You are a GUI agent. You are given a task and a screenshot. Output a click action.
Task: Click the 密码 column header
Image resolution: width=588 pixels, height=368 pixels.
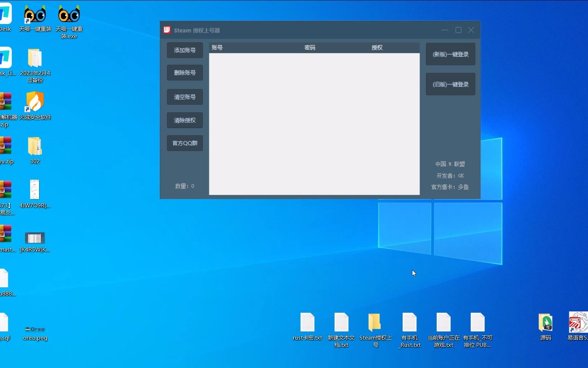pyautogui.click(x=310, y=47)
